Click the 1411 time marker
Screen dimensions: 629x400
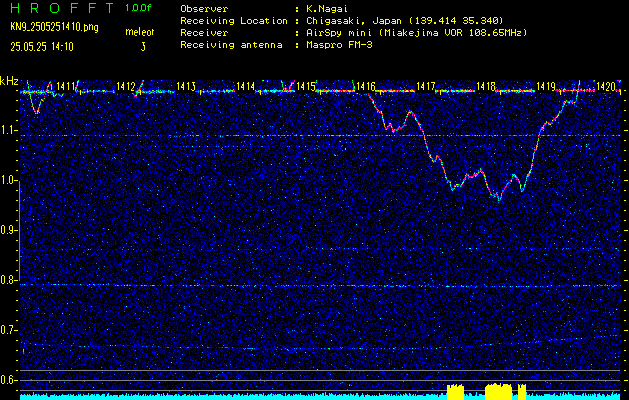[66, 86]
